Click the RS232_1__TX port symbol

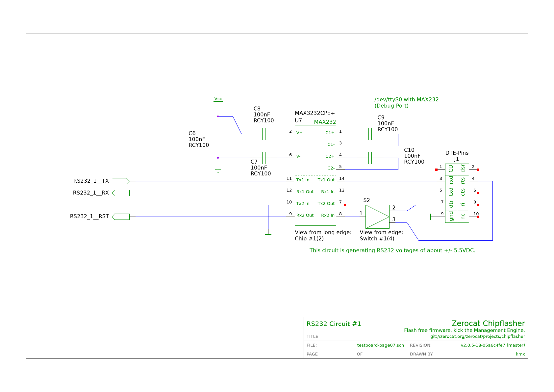point(121,181)
